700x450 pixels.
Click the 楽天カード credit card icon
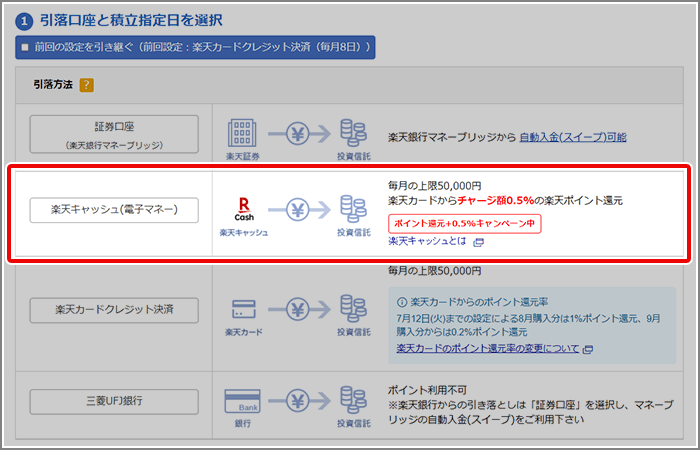[x=244, y=309]
